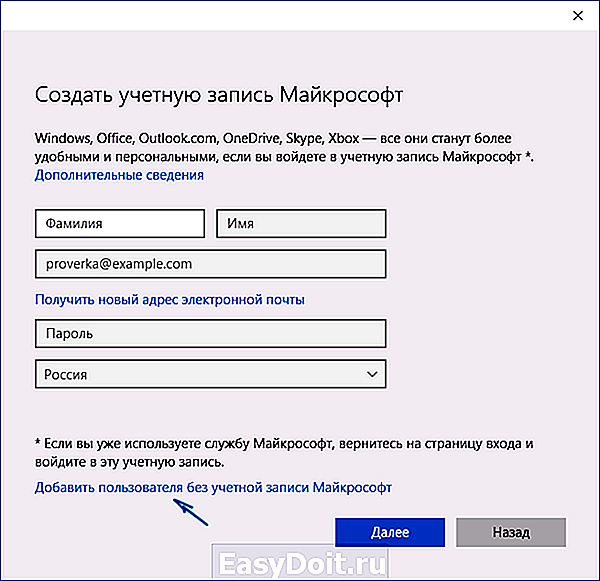Expand the Россия country dropdown

(x=210, y=374)
